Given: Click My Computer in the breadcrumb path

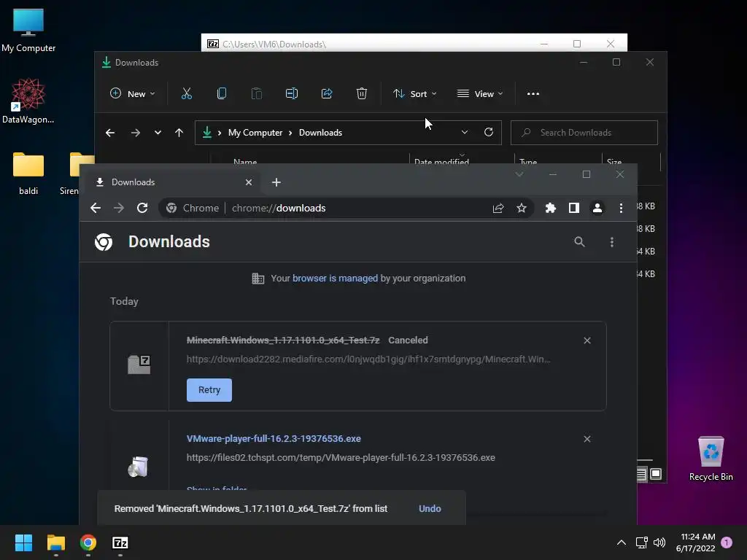Looking at the screenshot, I should pyautogui.click(x=255, y=133).
